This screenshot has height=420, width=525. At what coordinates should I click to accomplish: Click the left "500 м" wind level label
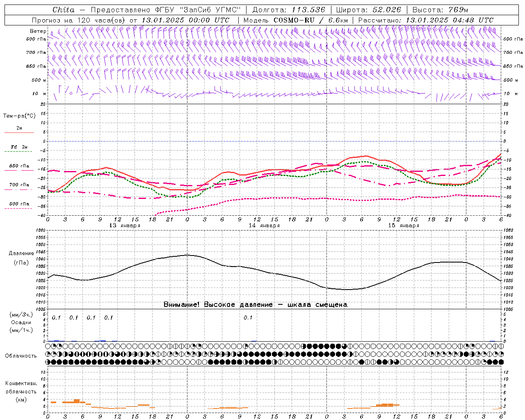coord(39,80)
